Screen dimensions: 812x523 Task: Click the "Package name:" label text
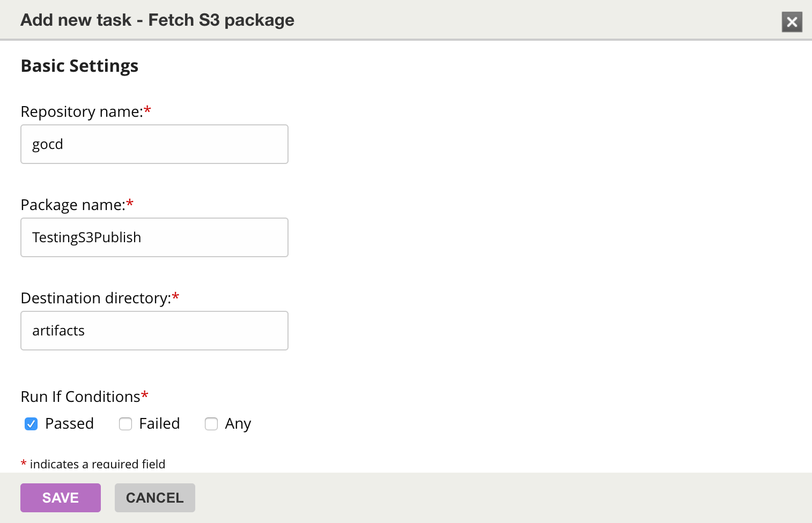(x=73, y=205)
